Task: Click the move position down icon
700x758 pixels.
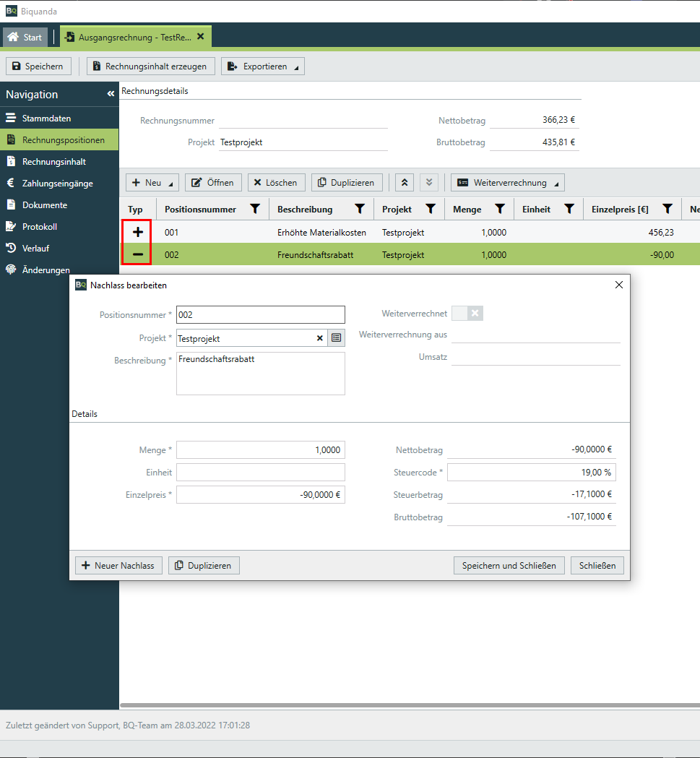Action: 428,183
